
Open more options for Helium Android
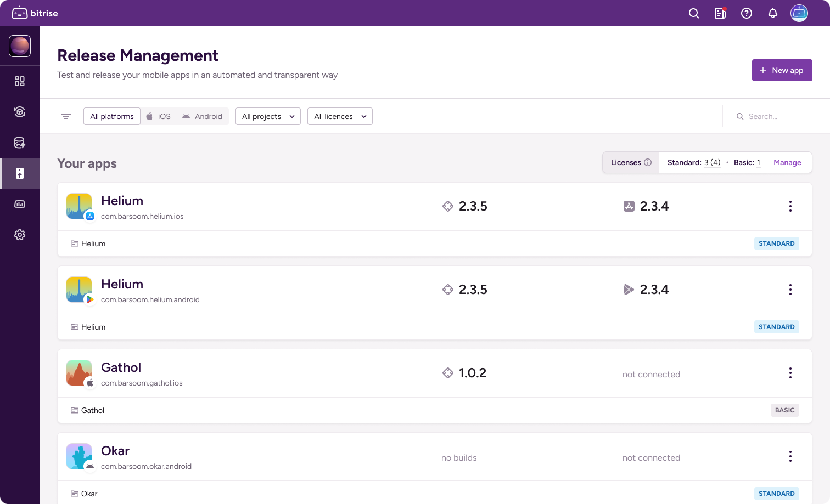[790, 290]
